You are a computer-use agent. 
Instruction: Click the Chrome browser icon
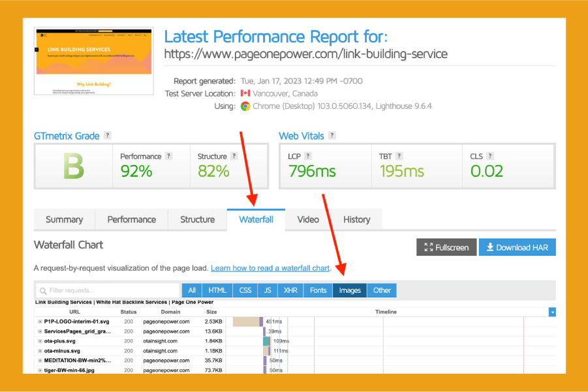[245, 106]
